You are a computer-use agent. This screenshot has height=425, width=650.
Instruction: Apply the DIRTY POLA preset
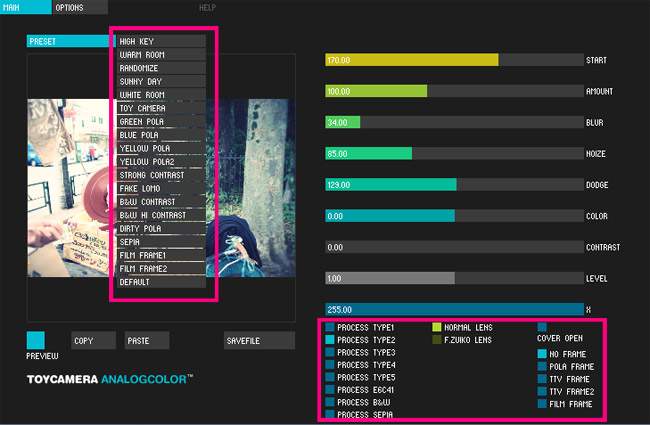[161, 228]
